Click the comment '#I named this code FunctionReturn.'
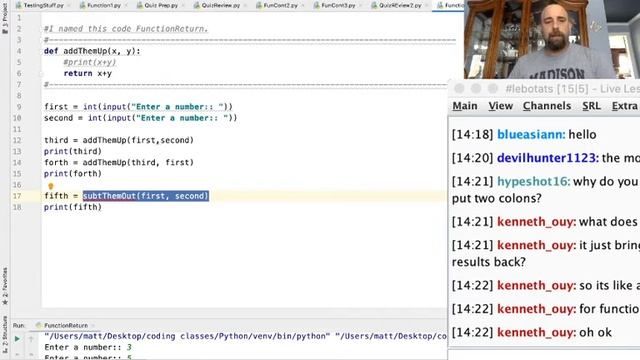Viewport: 640px width, 360px height. point(126,29)
